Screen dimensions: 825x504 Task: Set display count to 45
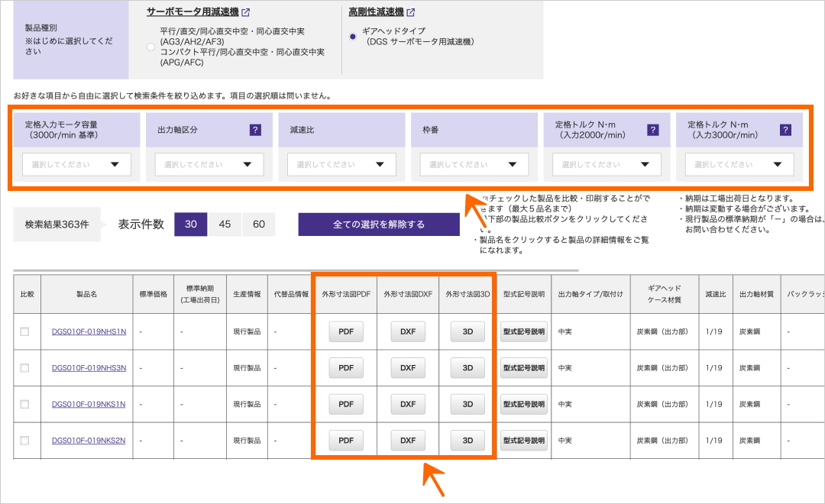[225, 225]
